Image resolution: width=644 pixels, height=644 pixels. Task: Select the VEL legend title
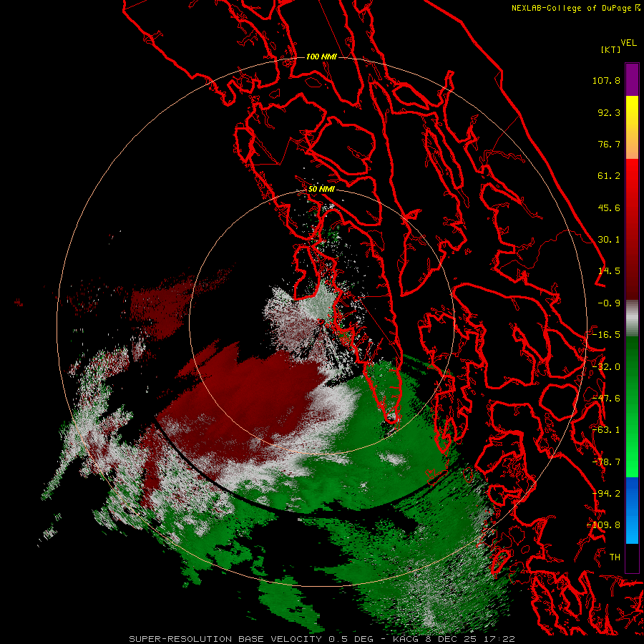click(628, 43)
